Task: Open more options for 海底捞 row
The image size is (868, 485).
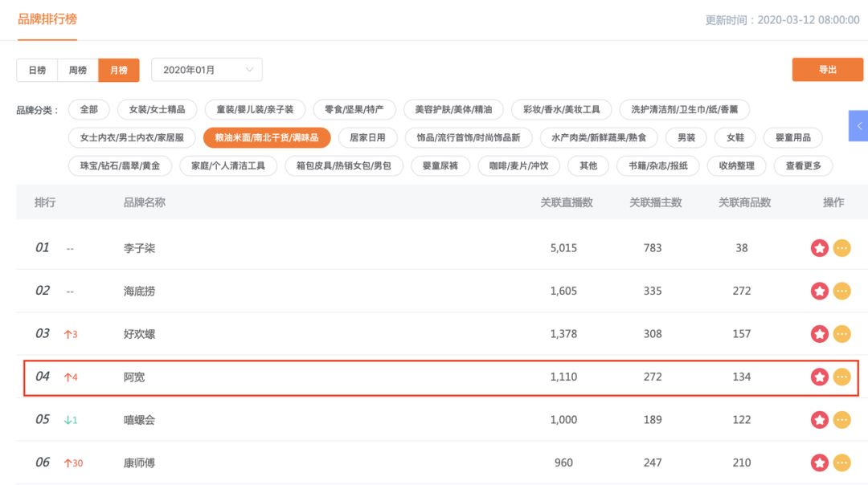Action: [x=842, y=291]
